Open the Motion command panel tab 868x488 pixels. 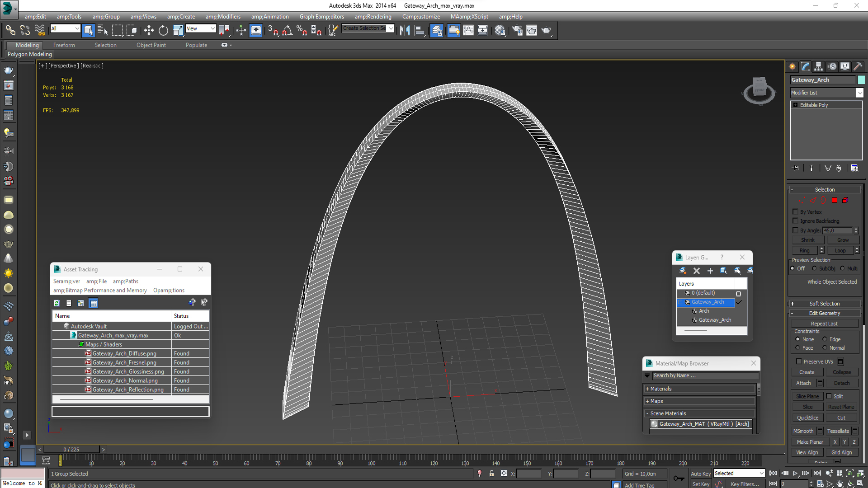(x=832, y=66)
